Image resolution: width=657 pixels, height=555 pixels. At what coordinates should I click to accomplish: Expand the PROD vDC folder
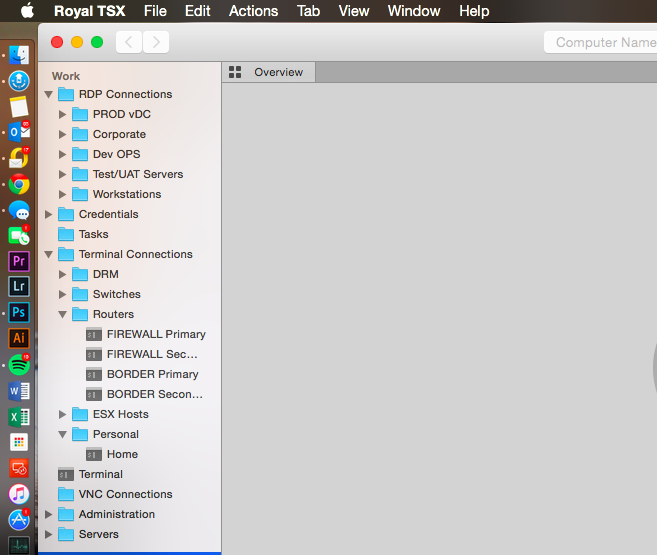62,114
